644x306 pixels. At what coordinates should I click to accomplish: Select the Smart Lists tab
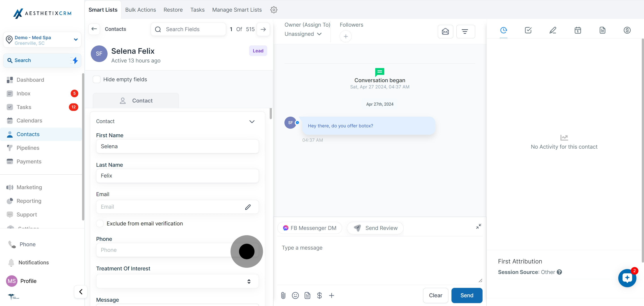103,10
